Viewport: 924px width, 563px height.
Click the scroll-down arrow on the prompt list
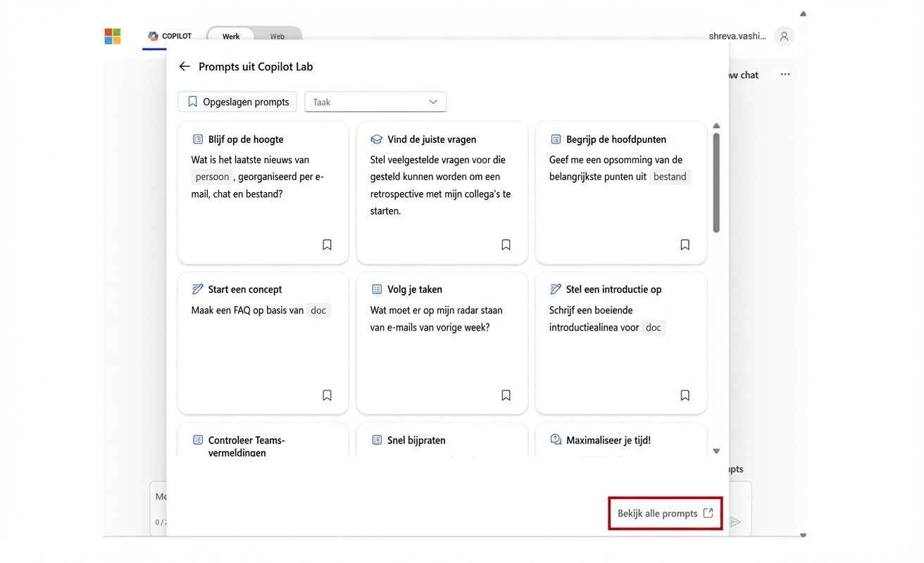click(x=716, y=450)
